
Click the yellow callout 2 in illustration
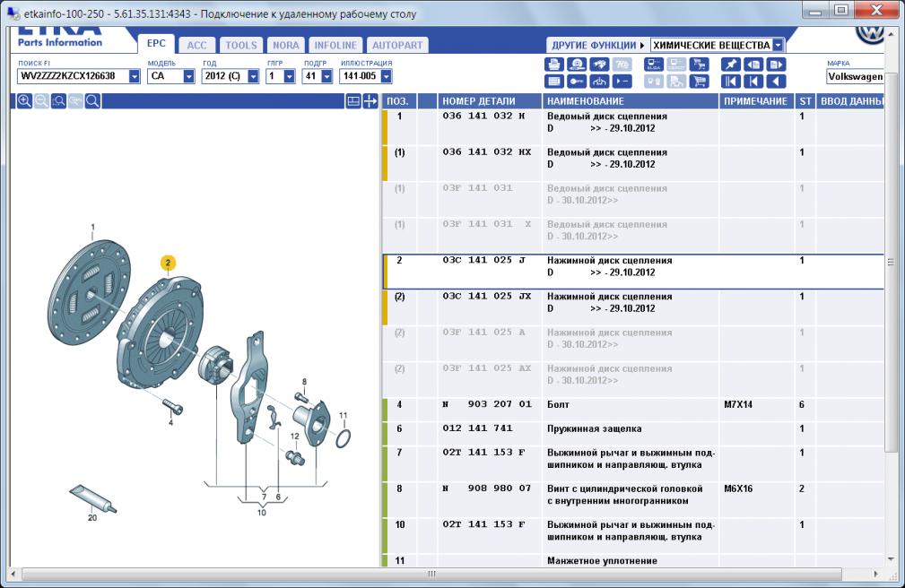pyautogui.click(x=168, y=264)
